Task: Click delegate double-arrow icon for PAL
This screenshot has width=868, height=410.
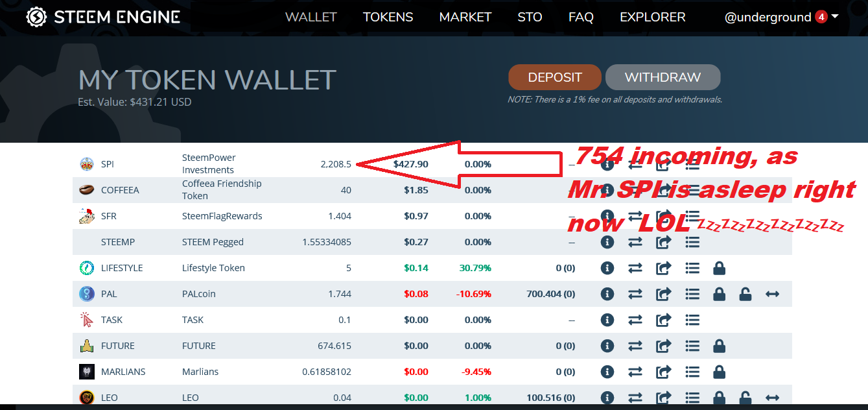Action: click(x=772, y=294)
